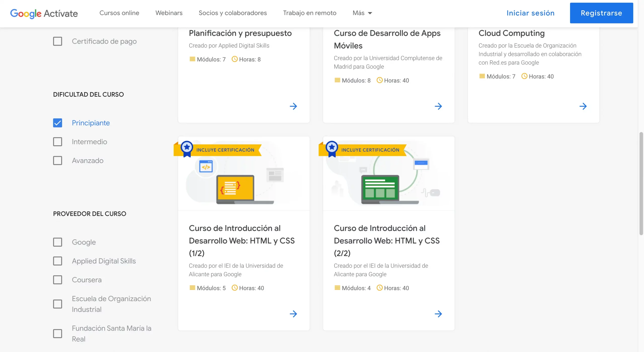This screenshot has height=352, width=644.
Task: Tick the Applied Digital Skills provider checkbox
Action: click(58, 261)
